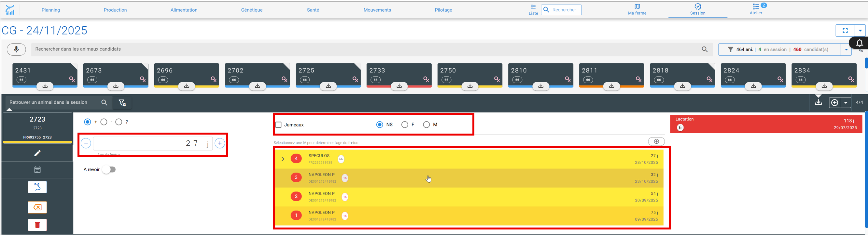Select the '+' positive result radio button
Screen dimensions: 868x235
point(88,122)
